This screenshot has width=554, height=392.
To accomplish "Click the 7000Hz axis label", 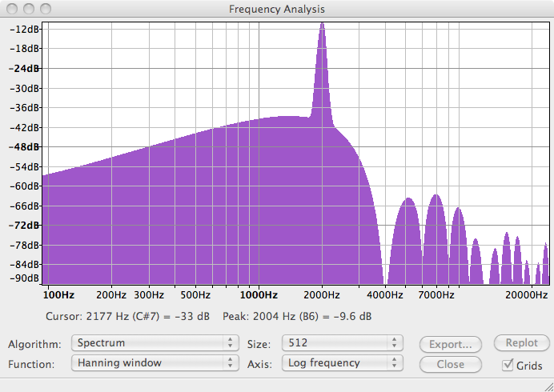I will click(436, 295).
